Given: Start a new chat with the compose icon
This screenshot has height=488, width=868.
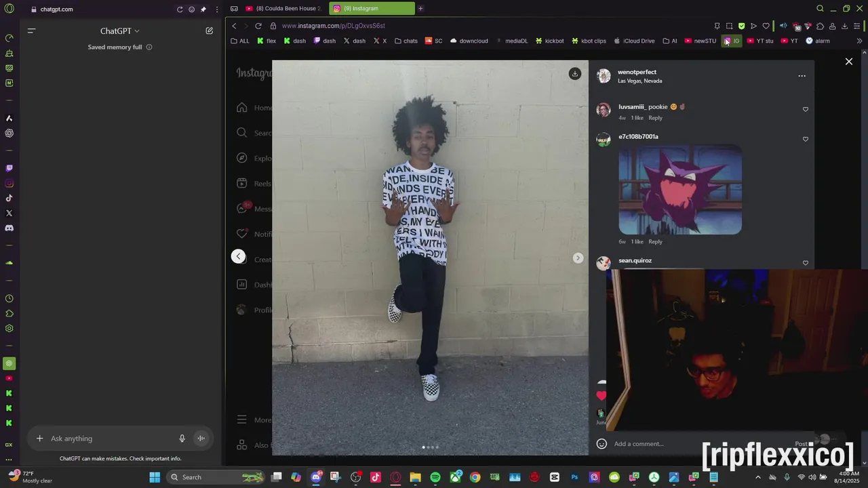Looking at the screenshot, I should 210,30.
